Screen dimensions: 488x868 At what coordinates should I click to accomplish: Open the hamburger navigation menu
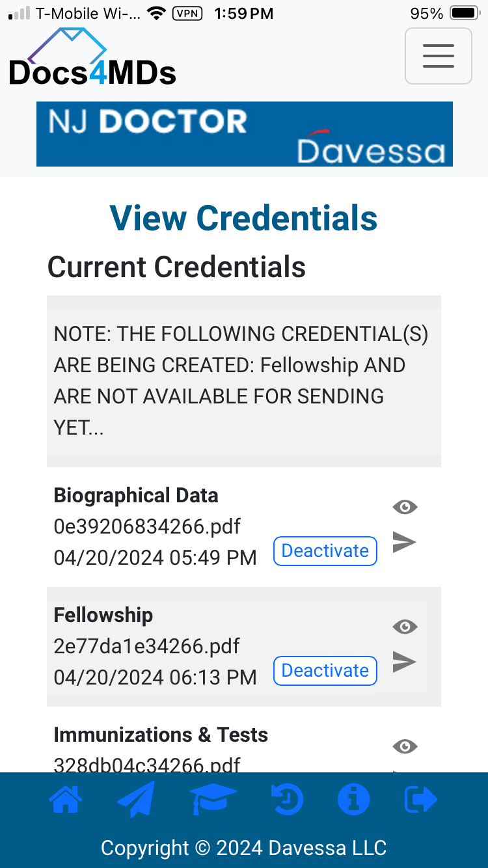[438, 56]
